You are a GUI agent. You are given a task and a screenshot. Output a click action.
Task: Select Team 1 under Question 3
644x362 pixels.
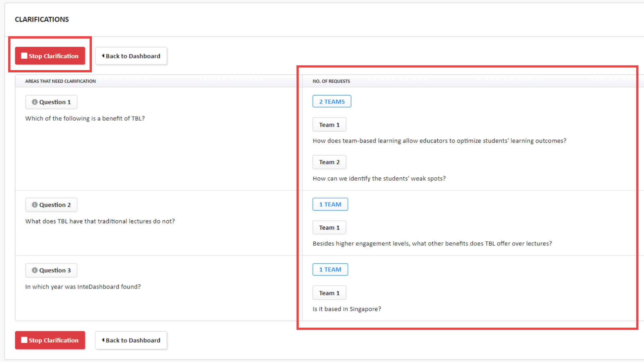tap(329, 292)
